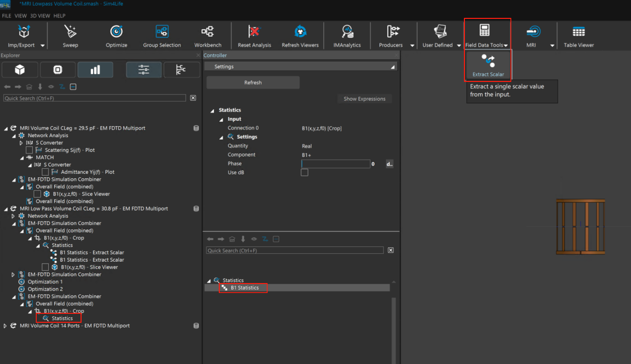This screenshot has width=631, height=364.
Task: Open the Table Viewer
Action: (x=579, y=32)
